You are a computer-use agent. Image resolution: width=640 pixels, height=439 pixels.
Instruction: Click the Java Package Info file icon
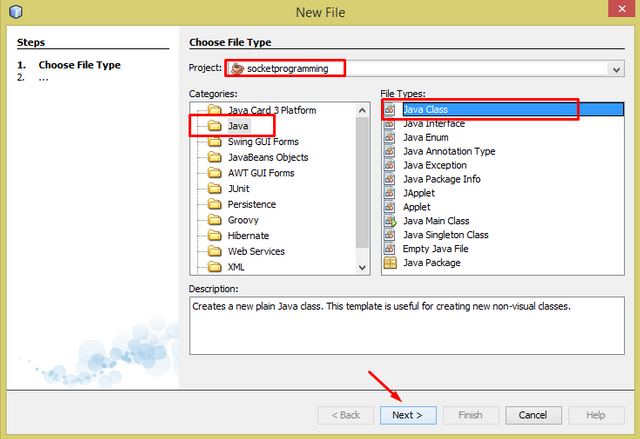[x=389, y=179]
